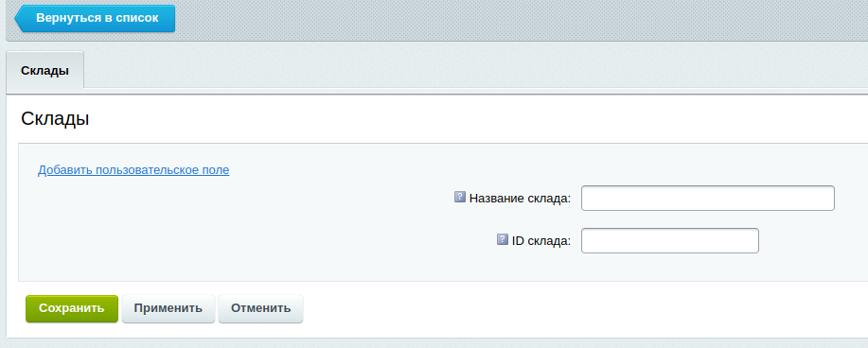The image size is (868, 348).
Task: Focus the Название склада text field
Action: tap(707, 198)
